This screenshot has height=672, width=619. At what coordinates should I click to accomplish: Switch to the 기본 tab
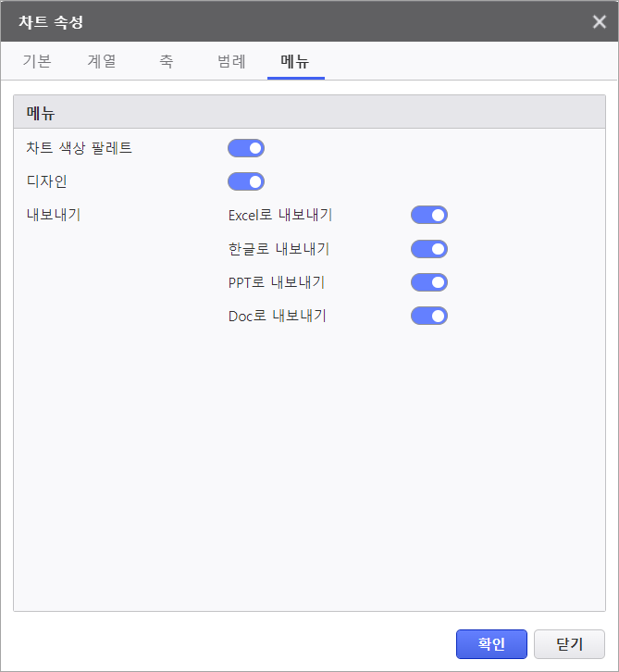click(37, 62)
